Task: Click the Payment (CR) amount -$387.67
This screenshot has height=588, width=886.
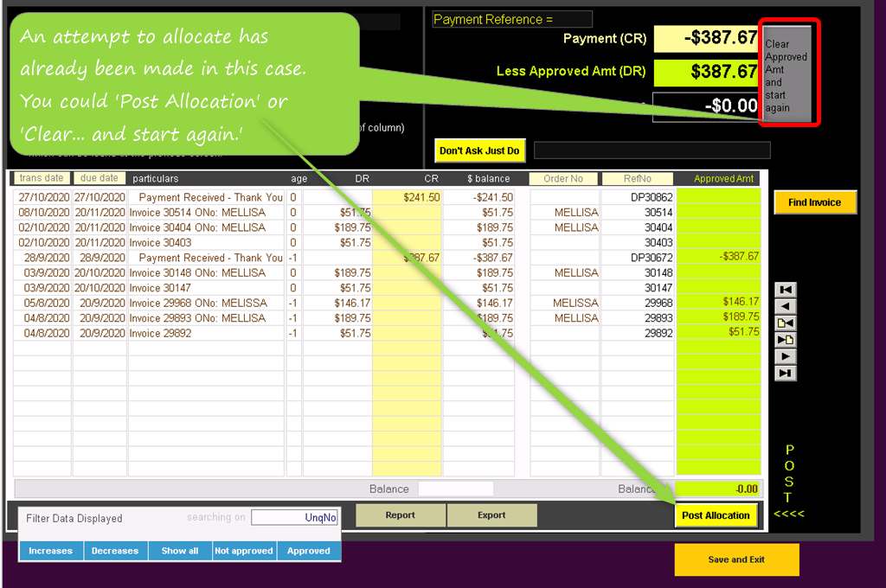Action: [x=706, y=38]
